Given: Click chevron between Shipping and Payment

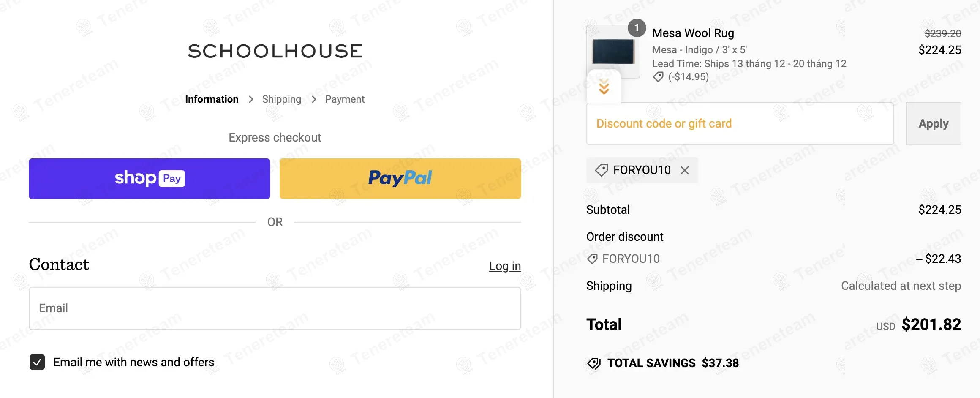Looking at the screenshot, I should pos(314,99).
